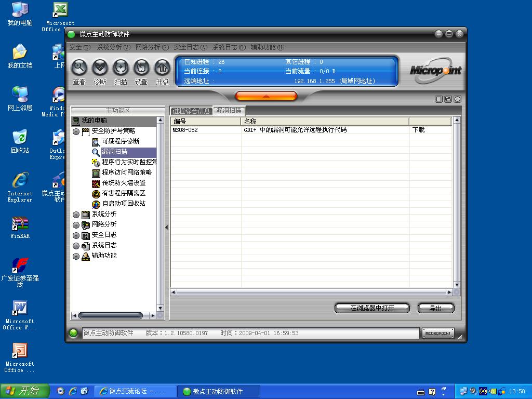Select the 广发证券至强版 desktop shortcut

(x=20, y=272)
